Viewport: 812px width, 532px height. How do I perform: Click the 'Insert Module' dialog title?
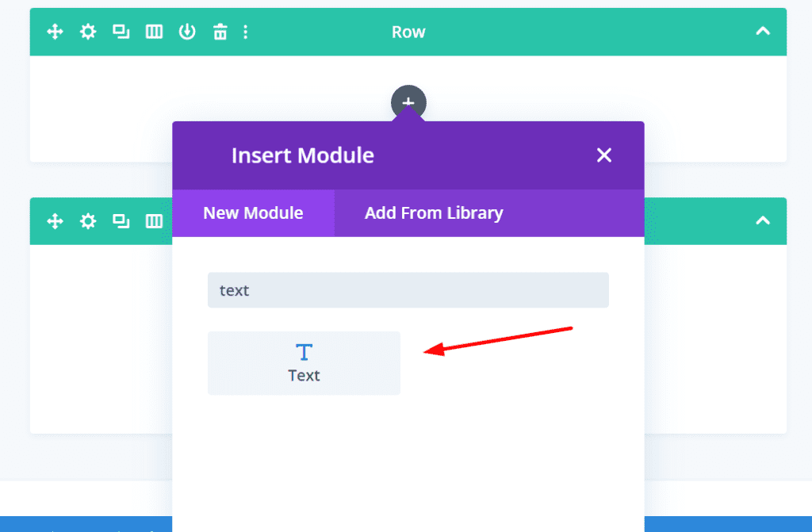pyautogui.click(x=303, y=155)
